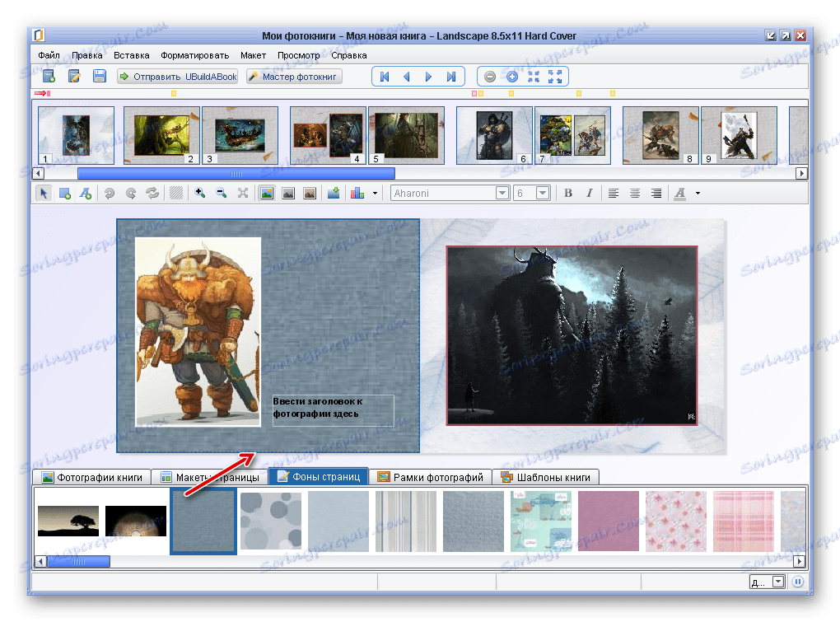Toggle Bold text formatting
840x622 pixels.
pos(567,193)
